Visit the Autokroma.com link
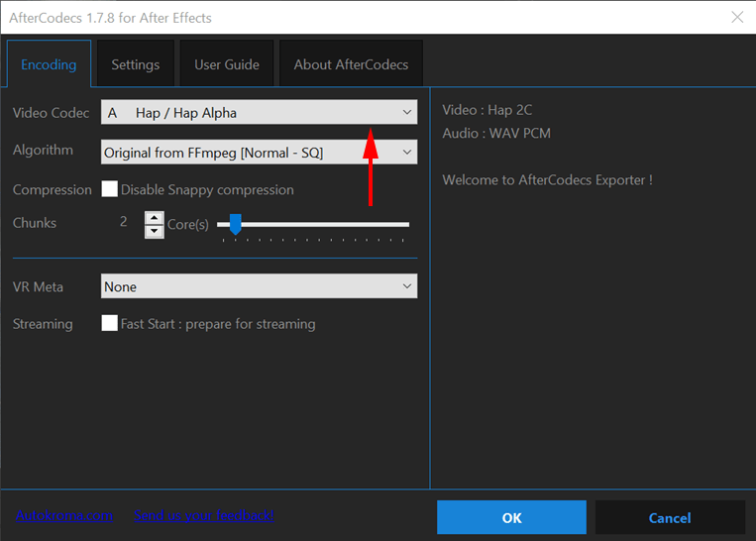The height and width of the screenshot is (541, 756). [64, 515]
